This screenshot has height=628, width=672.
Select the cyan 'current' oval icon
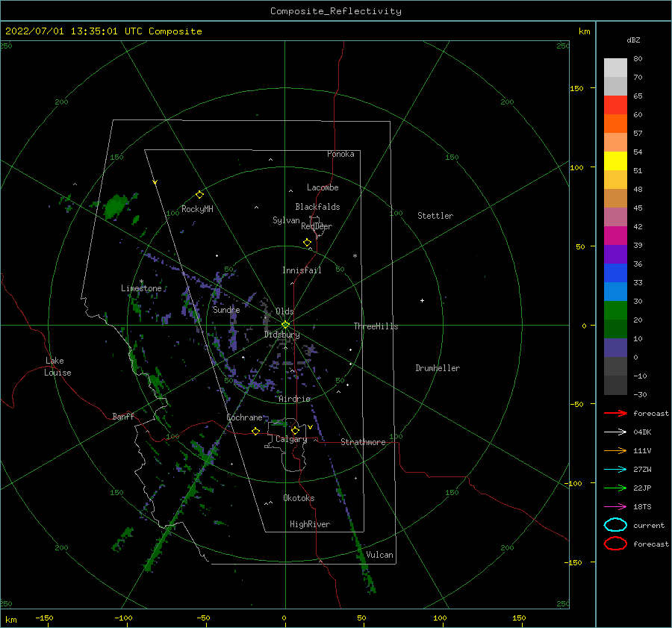(615, 525)
